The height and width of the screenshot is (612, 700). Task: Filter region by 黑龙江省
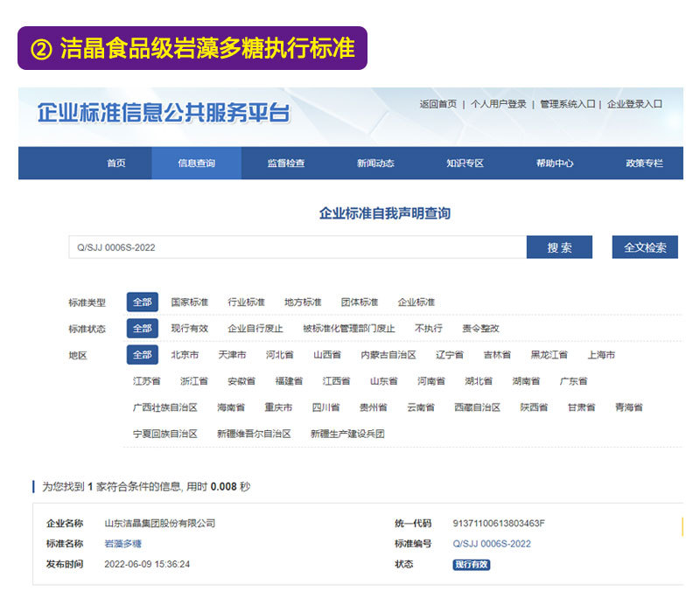click(x=549, y=355)
